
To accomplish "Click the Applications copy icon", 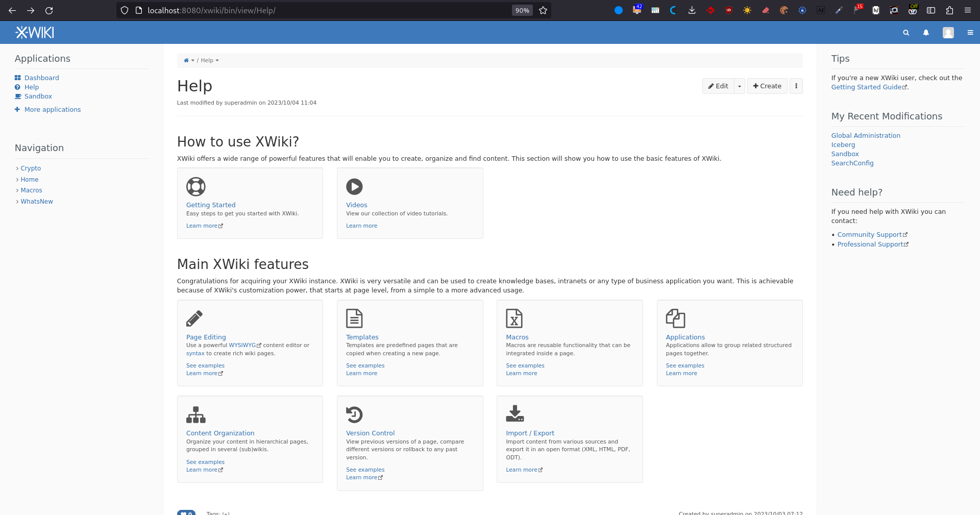I will [x=675, y=318].
